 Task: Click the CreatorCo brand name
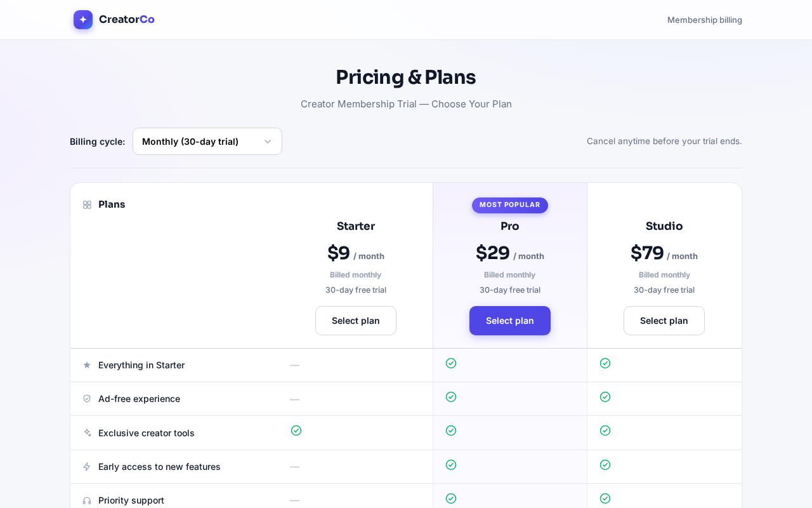pos(127,20)
